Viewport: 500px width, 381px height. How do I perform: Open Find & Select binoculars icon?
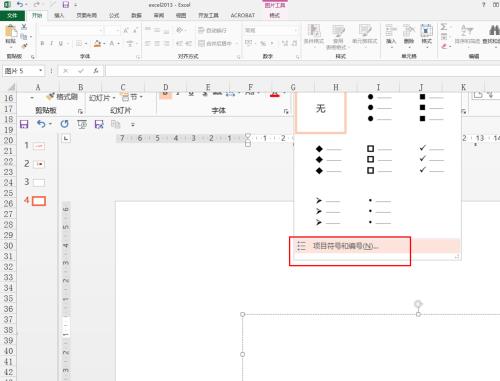[494, 30]
